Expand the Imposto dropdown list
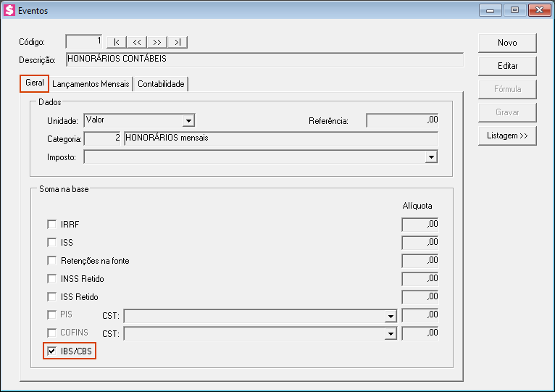Screen dimensions: 555x392 431,157
